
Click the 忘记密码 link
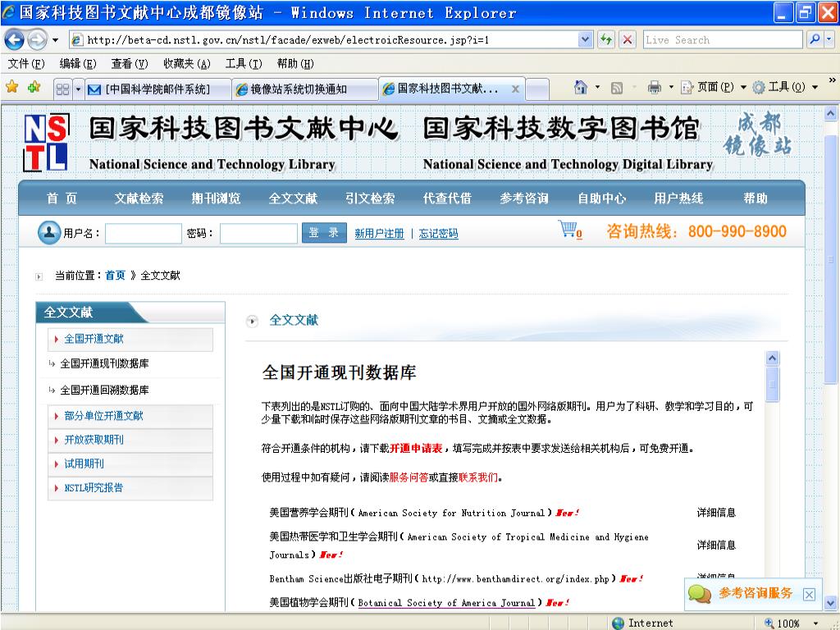pyautogui.click(x=438, y=234)
